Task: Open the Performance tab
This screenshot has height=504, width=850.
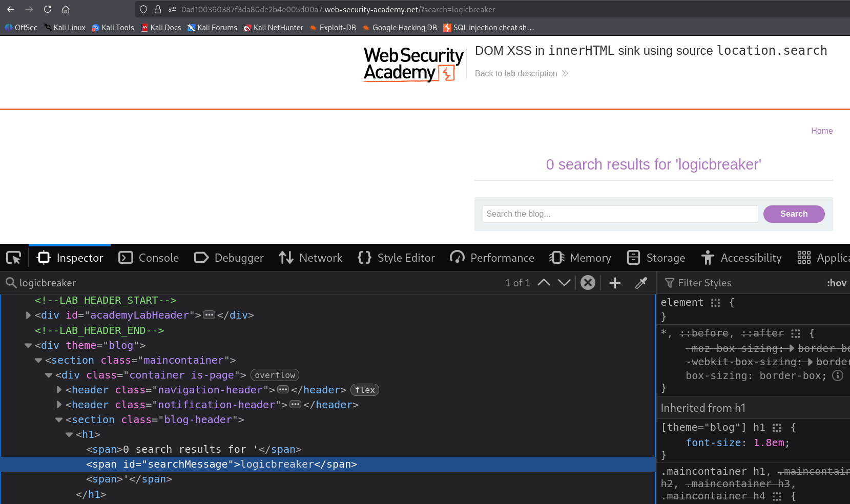Action: coord(492,258)
